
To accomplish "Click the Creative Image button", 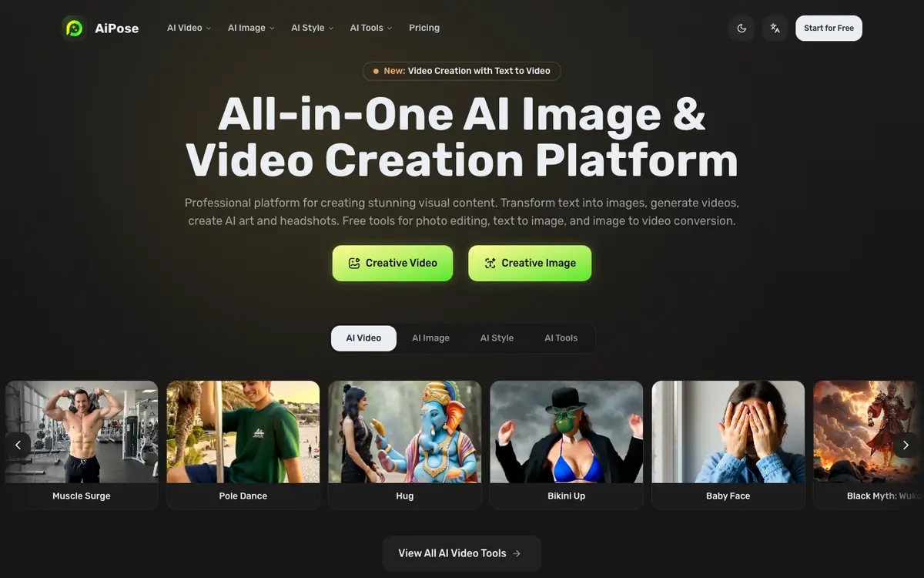I will 530,263.
